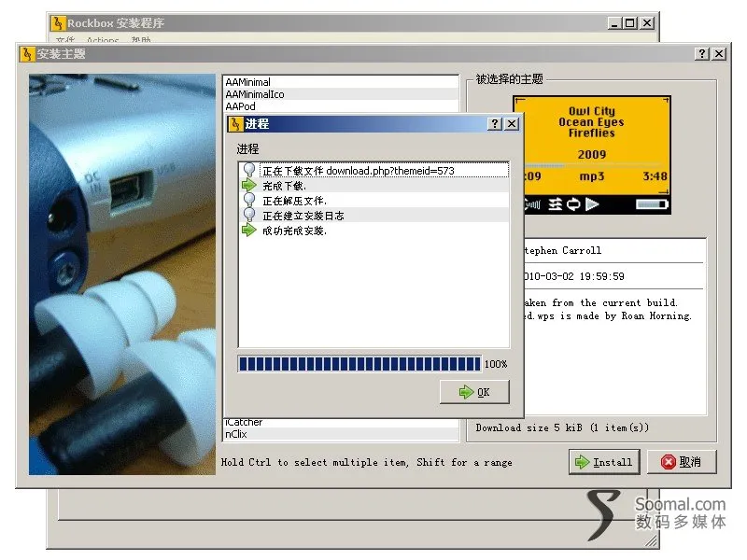This screenshot has height=560, width=747.
Task: Click green arrow icon beside 完成下载
Action: coord(249,185)
